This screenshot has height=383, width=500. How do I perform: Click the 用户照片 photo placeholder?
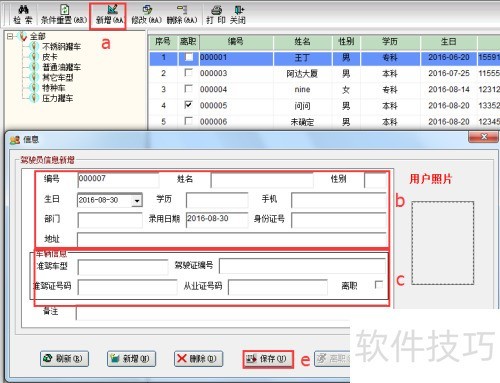[443, 243]
